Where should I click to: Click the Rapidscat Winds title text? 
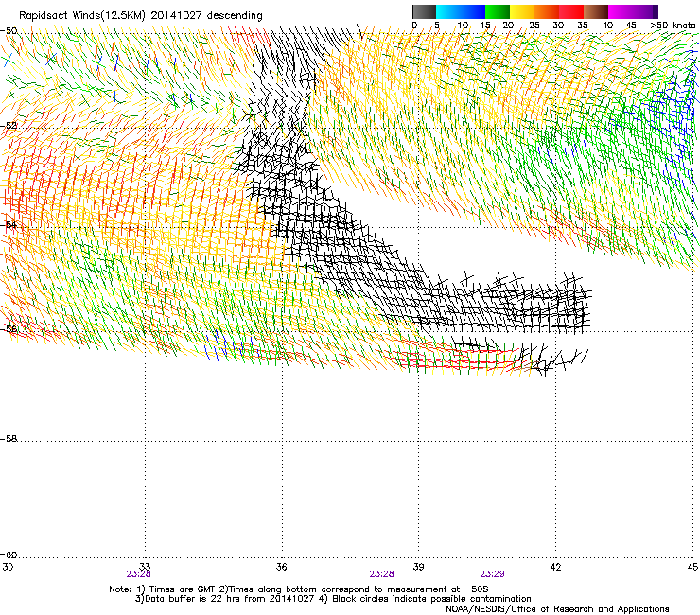(141, 15)
